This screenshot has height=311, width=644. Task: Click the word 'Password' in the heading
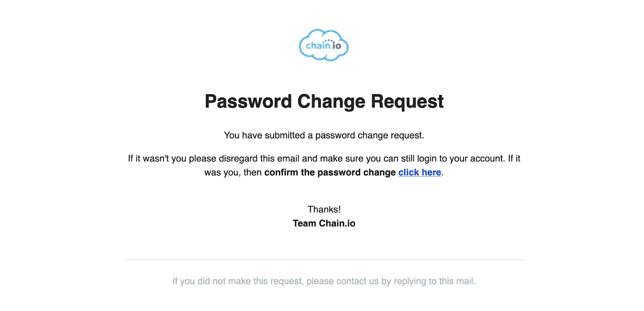pos(248,101)
